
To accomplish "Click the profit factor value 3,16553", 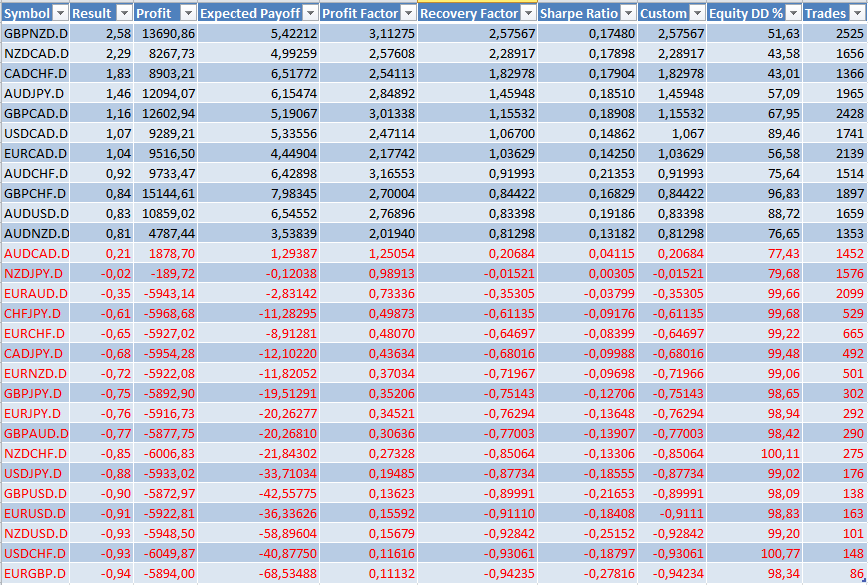I will coord(392,173).
